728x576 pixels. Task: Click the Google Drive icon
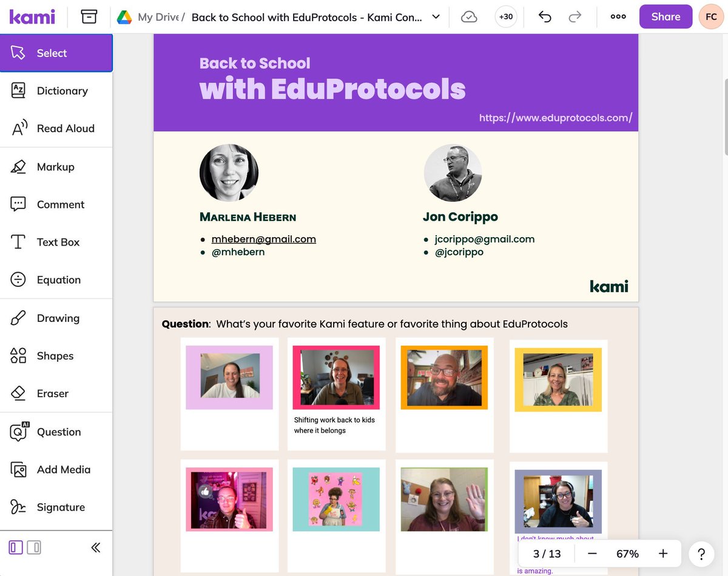[x=125, y=17]
